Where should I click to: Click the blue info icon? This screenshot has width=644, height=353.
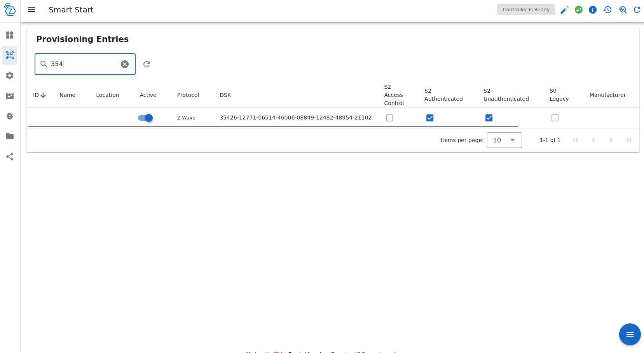(x=593, y=10)
